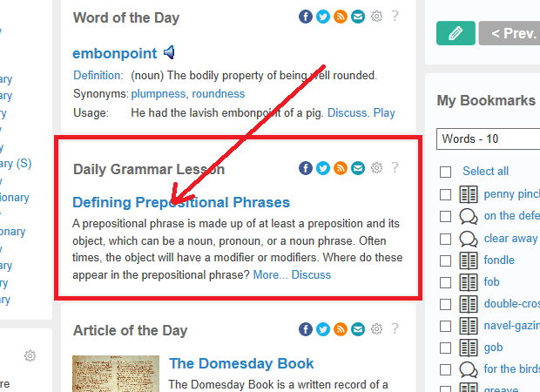Tick the checkbox beside gob bookmark
Image resolution: width=540 pixels, height=392 pixels.
(x=445, y=348)
